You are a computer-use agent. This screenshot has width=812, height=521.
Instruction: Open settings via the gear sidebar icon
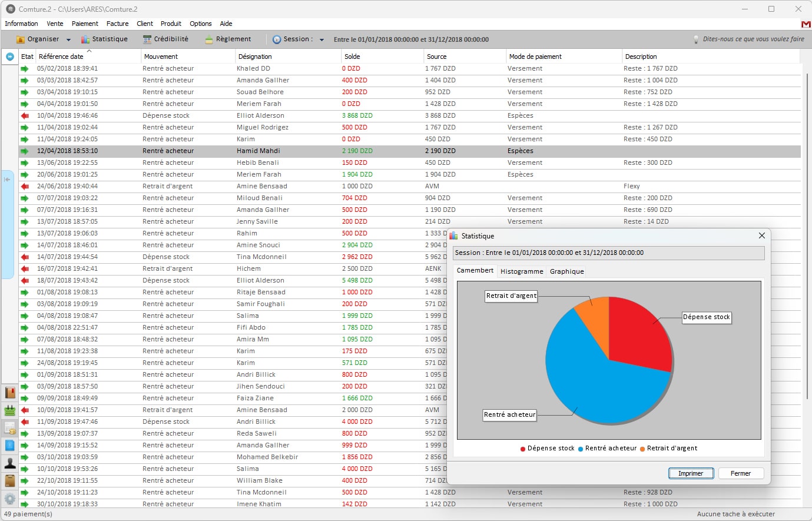(x=9, y=499)
